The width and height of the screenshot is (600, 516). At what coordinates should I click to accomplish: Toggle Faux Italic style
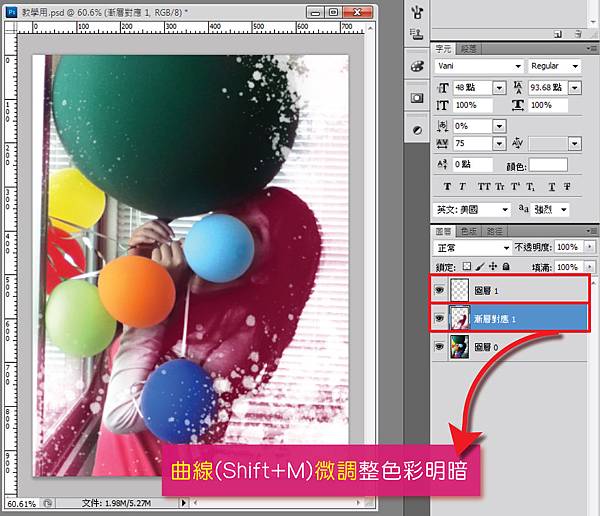pos(462,186)
